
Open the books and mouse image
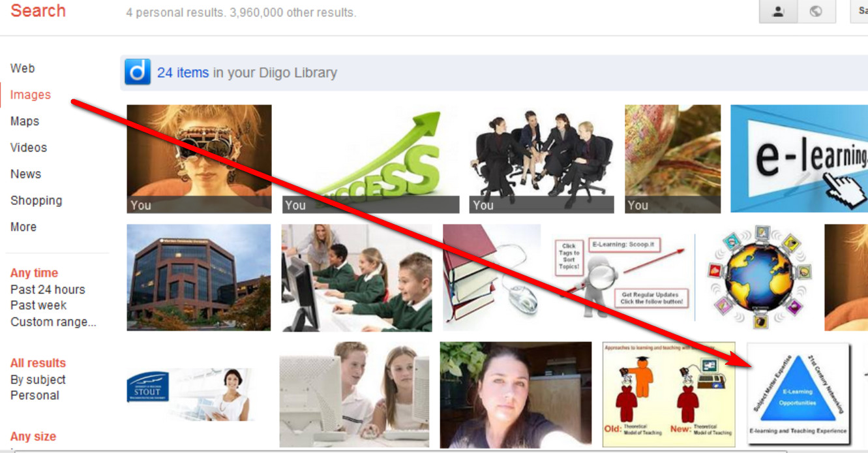tap(492, 277)
